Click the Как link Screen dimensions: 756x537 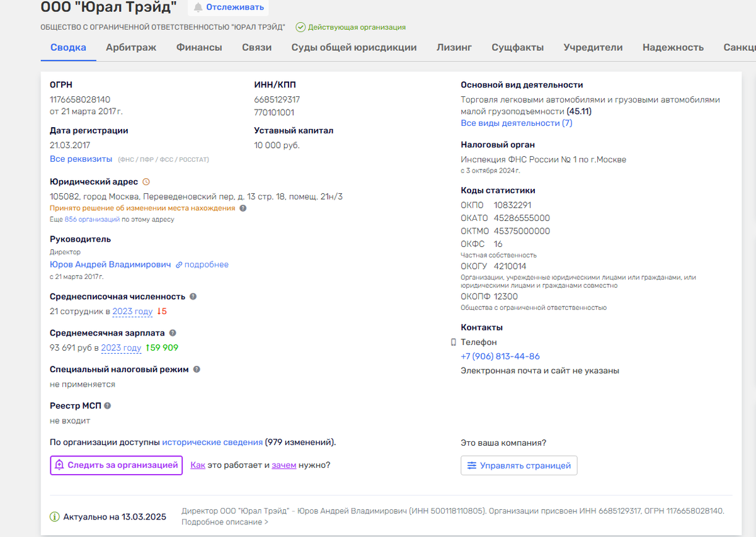point(198,465)
